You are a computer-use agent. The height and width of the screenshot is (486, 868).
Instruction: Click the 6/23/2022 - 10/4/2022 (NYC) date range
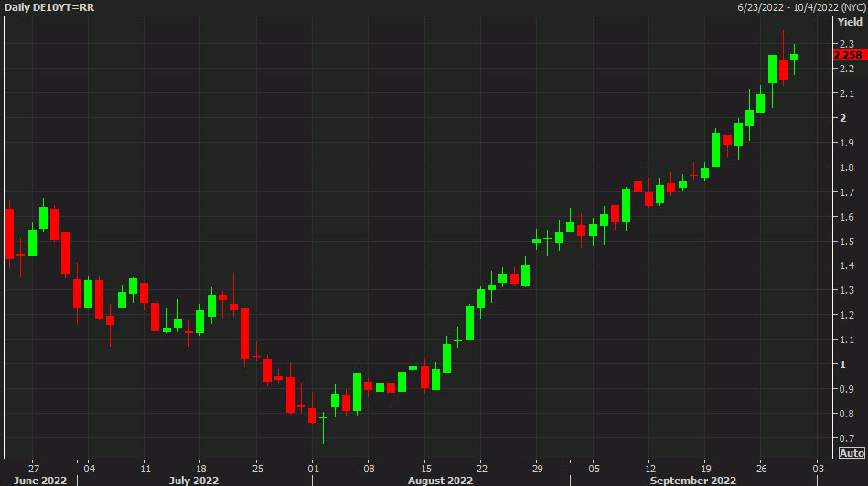click(x=800, y=7)
